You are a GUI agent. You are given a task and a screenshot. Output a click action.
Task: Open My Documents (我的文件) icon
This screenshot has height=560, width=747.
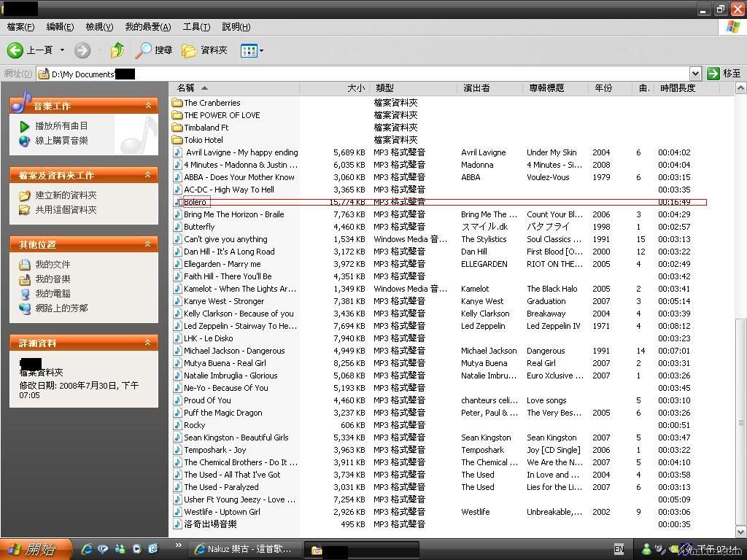(25, 265)
